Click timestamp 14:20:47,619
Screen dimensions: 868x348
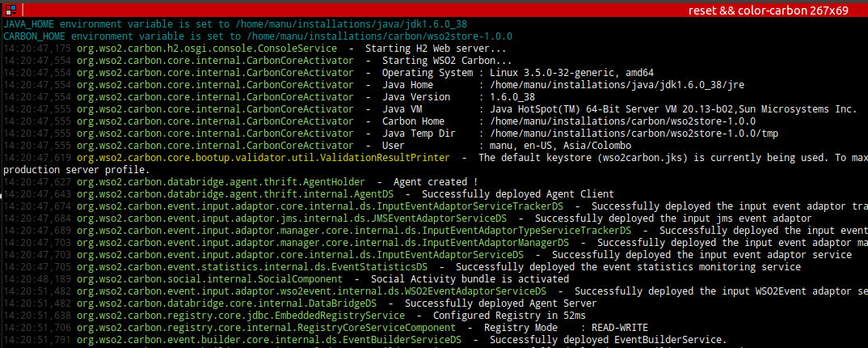pyautogui.click(x=37, y=158)
